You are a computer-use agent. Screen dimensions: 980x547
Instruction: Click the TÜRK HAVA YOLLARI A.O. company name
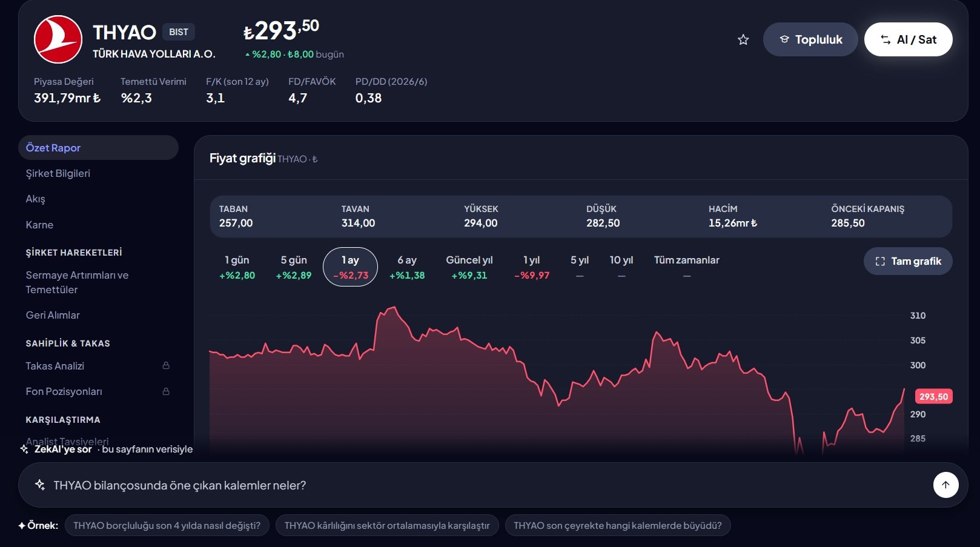click(x=154, y=54)
